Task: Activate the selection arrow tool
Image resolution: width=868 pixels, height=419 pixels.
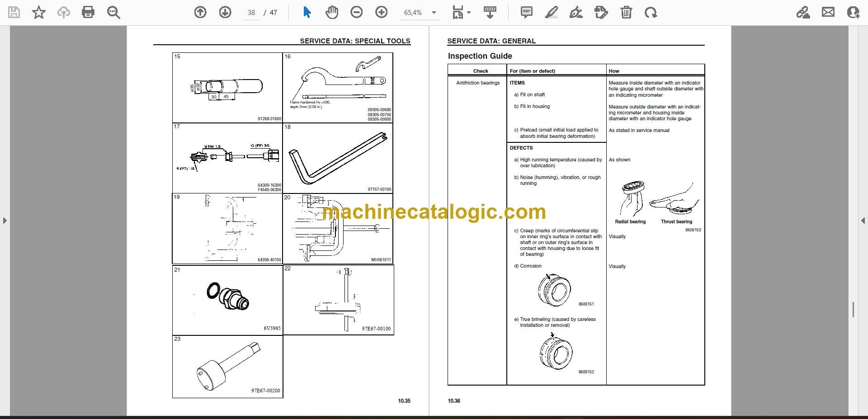Action: point(307,13)
